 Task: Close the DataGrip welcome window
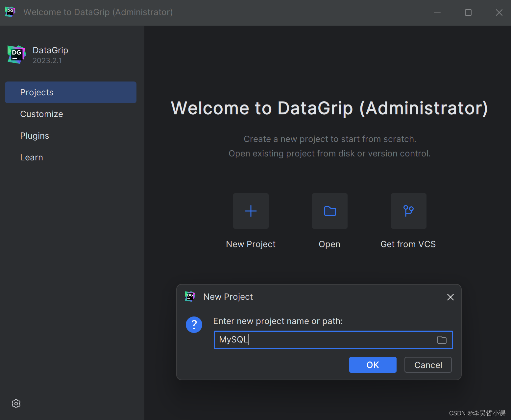pos(499,12)
